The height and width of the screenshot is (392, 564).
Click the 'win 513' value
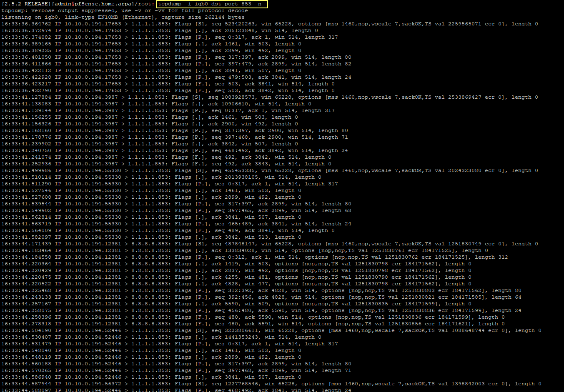256,237
